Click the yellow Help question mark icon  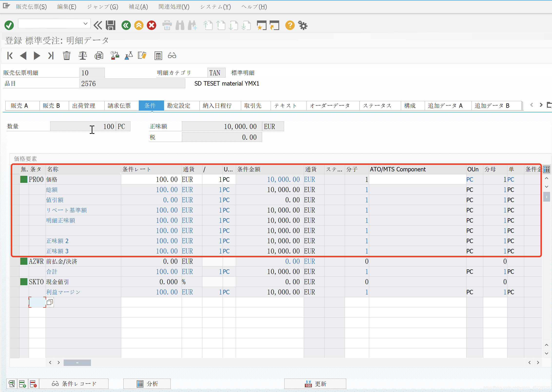coord(290,25)
